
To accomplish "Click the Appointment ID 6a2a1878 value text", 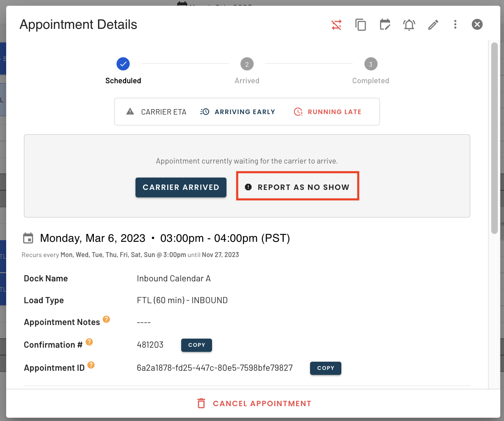I will (215, 368).
